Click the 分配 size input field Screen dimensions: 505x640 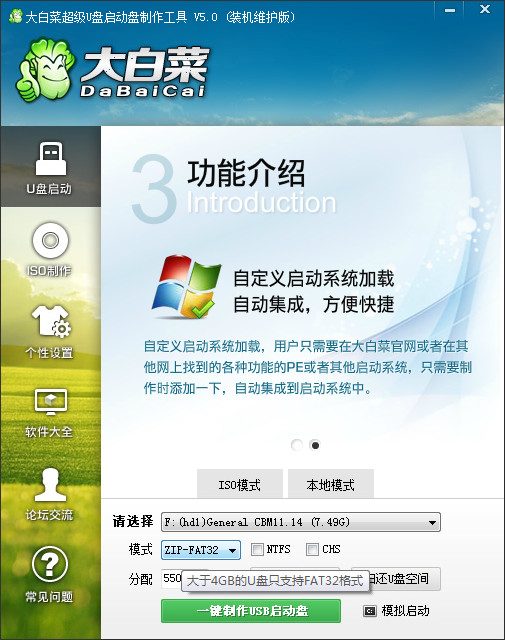[x=171, y=579]
